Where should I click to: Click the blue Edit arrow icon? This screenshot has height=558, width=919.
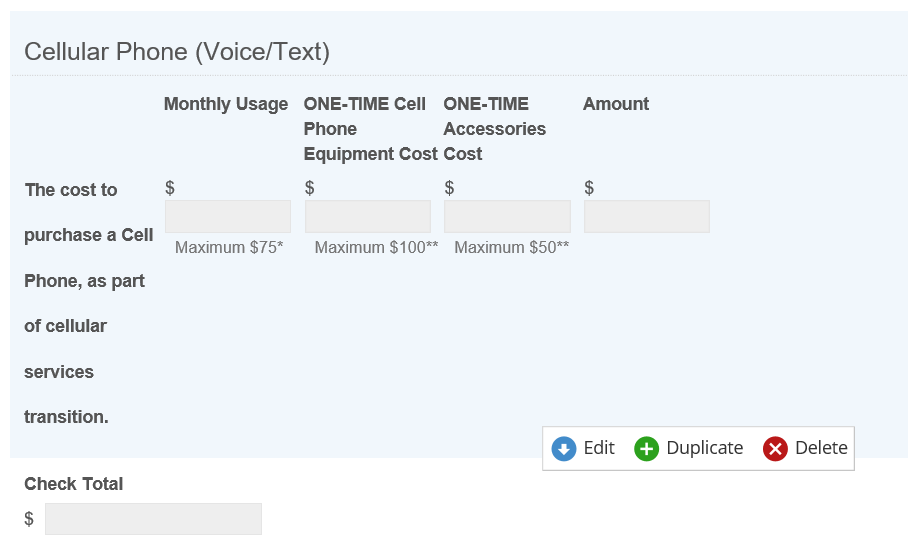coord(564,449)
